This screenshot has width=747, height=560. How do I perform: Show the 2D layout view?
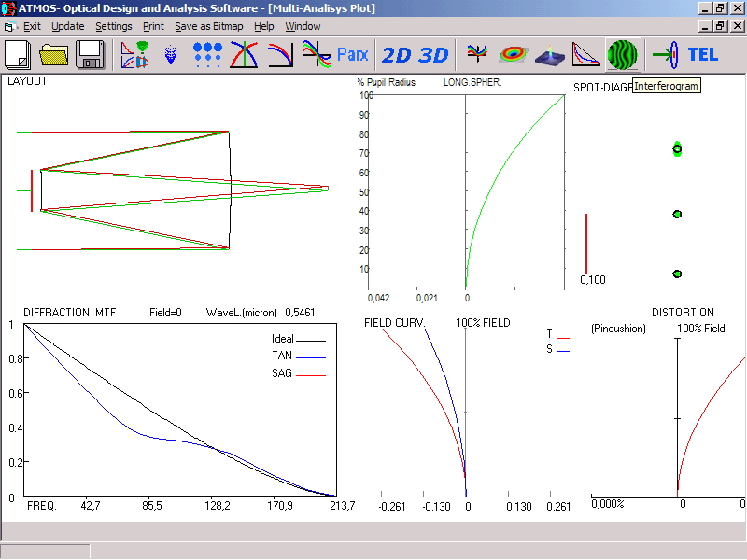pyautogui.click(x=396, y=54)
